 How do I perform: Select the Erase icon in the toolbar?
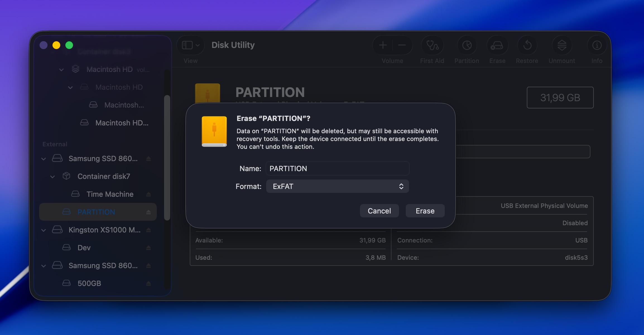(497, 45)
